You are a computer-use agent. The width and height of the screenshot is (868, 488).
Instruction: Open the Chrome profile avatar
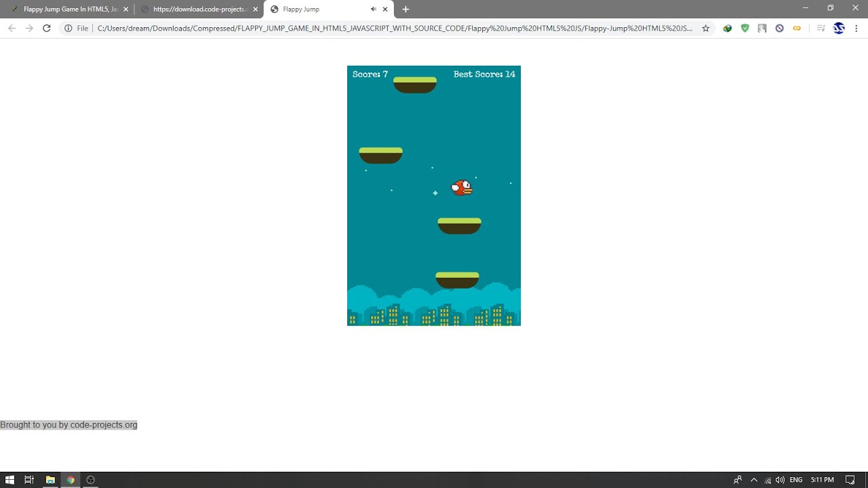(x=839, y=28)
